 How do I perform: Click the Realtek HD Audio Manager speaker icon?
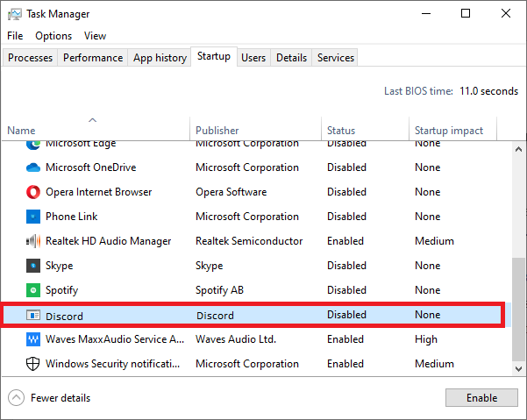point(33,241)
